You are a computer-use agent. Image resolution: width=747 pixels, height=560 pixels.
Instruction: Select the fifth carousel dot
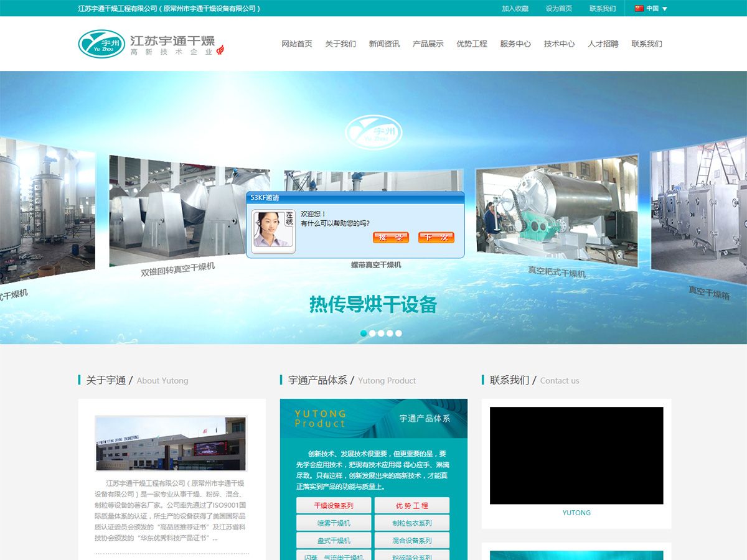pos(398,333)
